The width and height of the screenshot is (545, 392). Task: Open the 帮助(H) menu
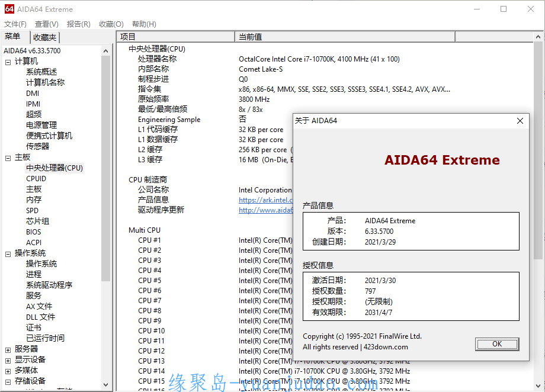click(x=144, y=24)
